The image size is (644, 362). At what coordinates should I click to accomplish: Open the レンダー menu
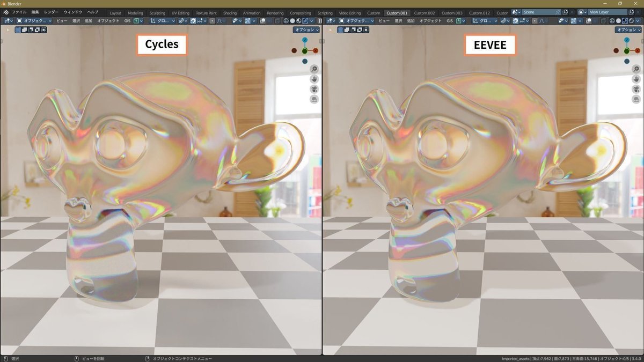point(52,12)
